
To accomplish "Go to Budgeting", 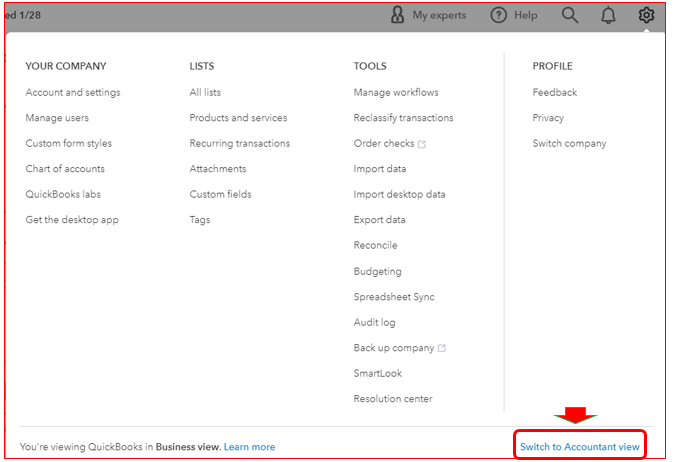I will coord(378,271).
